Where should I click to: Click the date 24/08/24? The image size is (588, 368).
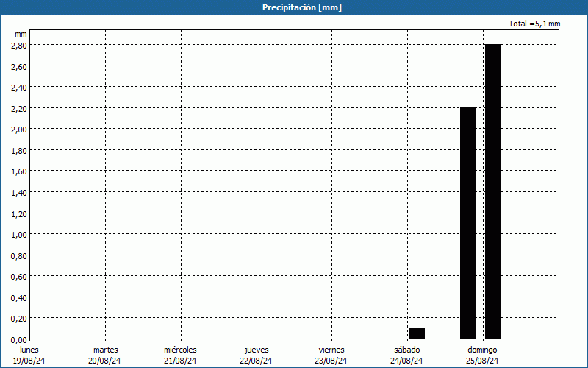click(x=406, y=361)
